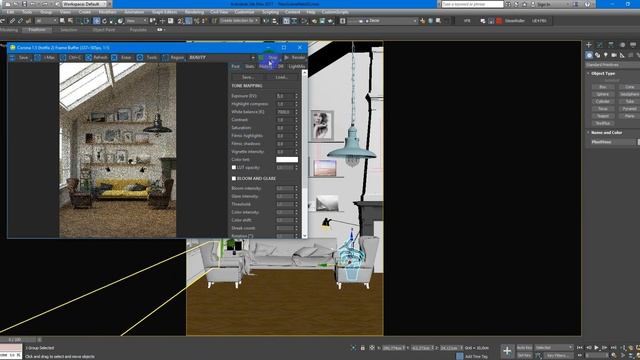640x360 pixels.
Task: Open Select by Name dialog icon
Action: click(70, 21)
